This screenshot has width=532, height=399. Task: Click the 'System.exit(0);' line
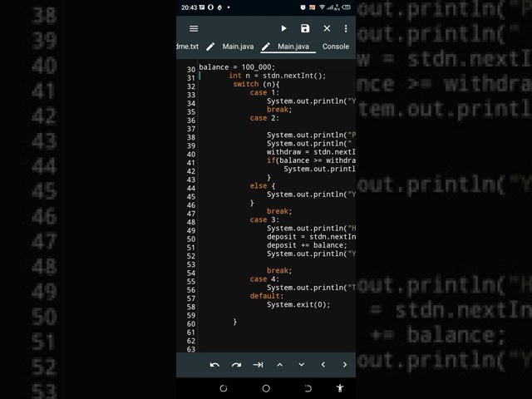click(298, 305)
